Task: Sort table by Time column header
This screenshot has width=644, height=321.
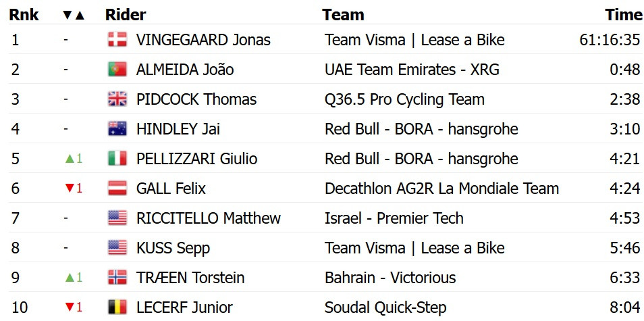Action: [x=623, y=15]
